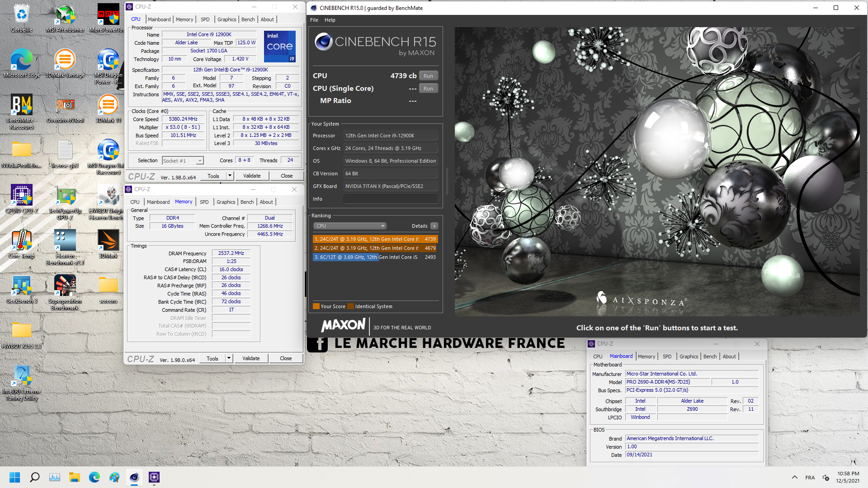868x488 pixels.
Task: Open MorePowerTool desktop shortcut
Action: click(x=108, y=18)
